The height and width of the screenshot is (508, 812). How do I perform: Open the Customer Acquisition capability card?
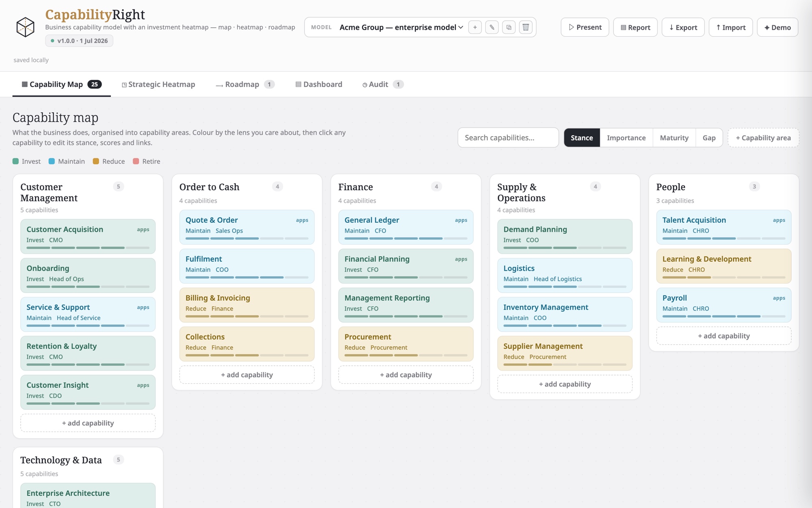[x=88, y=236]
